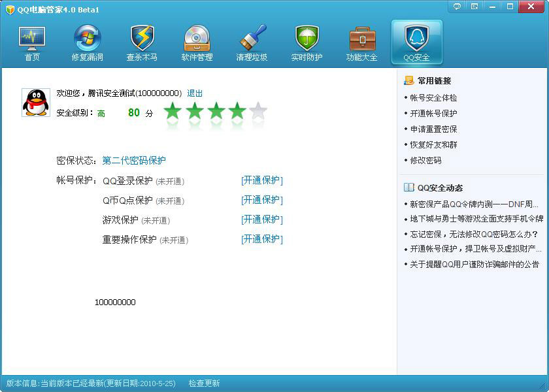Click the 安全级别 高 value

tap(101, 114)
